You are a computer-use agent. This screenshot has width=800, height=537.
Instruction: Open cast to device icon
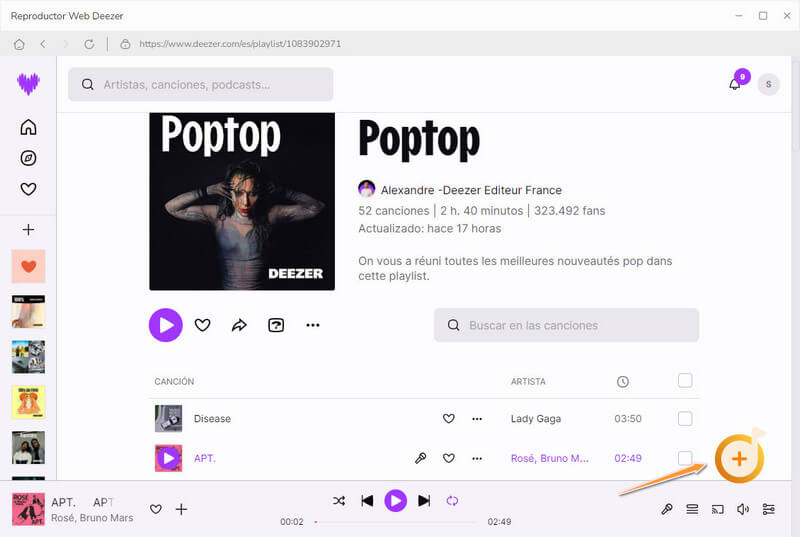tap(717, 509)
